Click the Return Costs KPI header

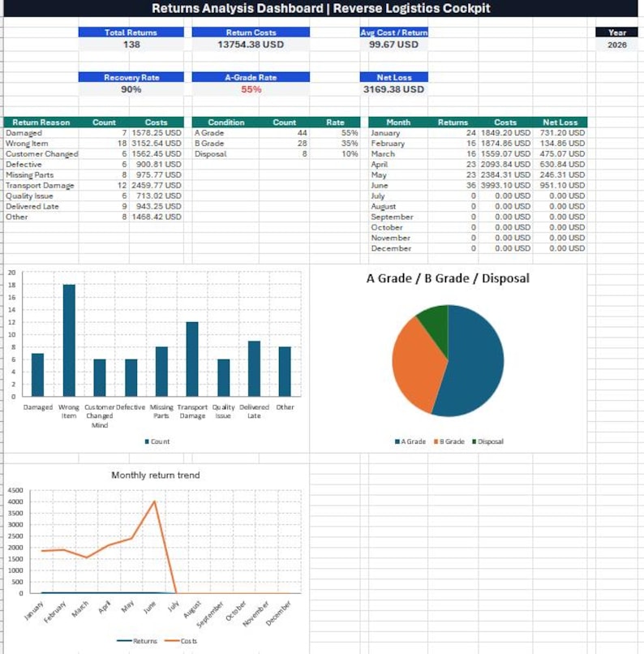251,32
